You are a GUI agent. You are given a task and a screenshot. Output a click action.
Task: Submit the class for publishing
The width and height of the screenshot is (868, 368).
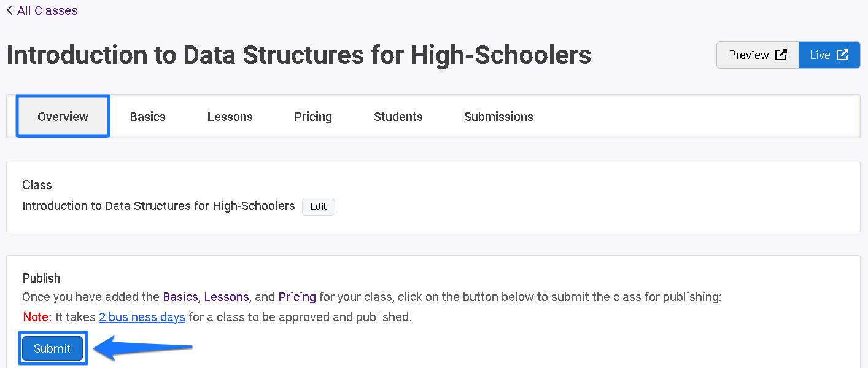coord(52,348)
